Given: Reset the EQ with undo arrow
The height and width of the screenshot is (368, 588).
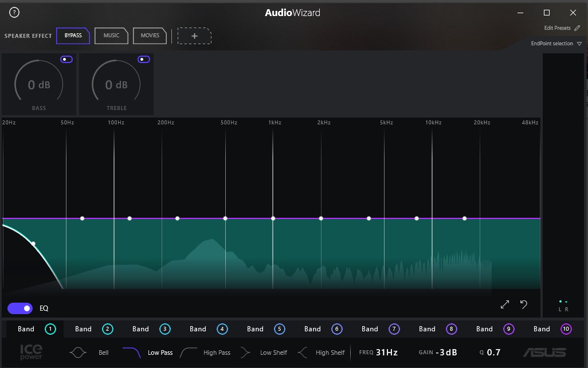Looking at the screenshot, I should coord(523,304).
